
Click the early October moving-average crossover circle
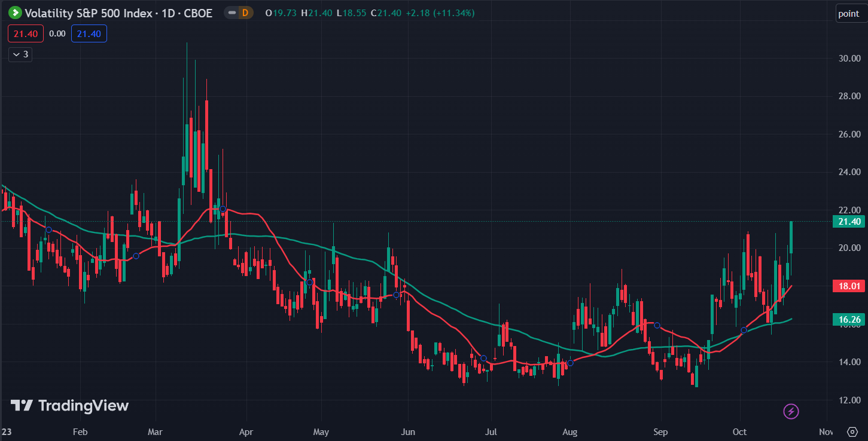[x=744, y=330]
